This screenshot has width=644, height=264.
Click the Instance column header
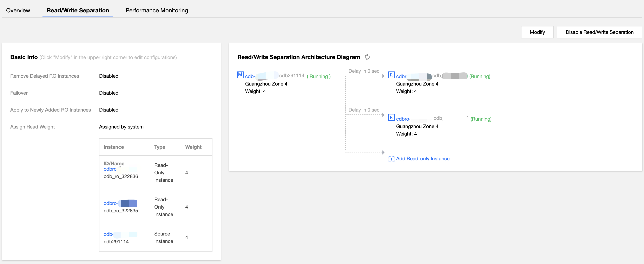coord(113,147)
